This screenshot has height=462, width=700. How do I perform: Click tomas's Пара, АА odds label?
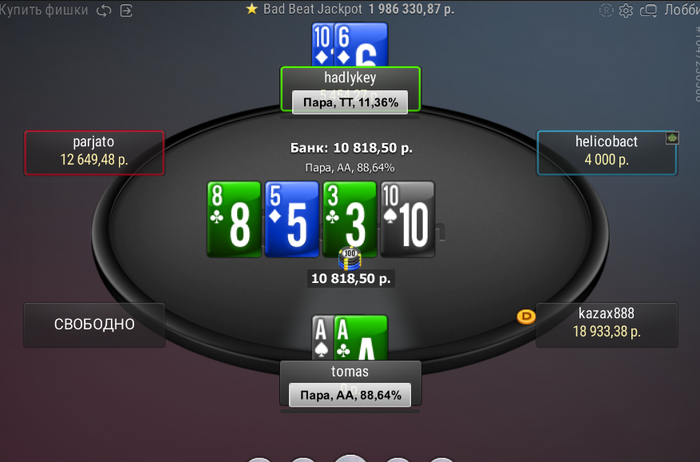pyautogui.click(x=350, y=395)
